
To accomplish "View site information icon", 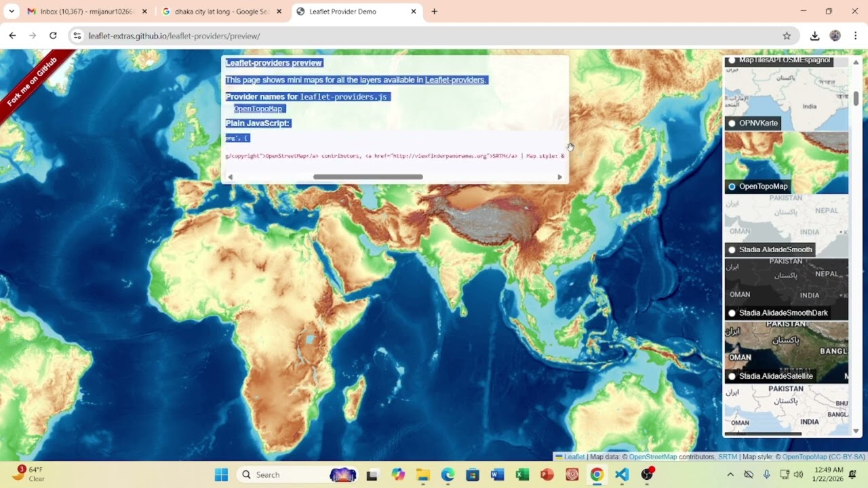I will (x=77, y=36).
